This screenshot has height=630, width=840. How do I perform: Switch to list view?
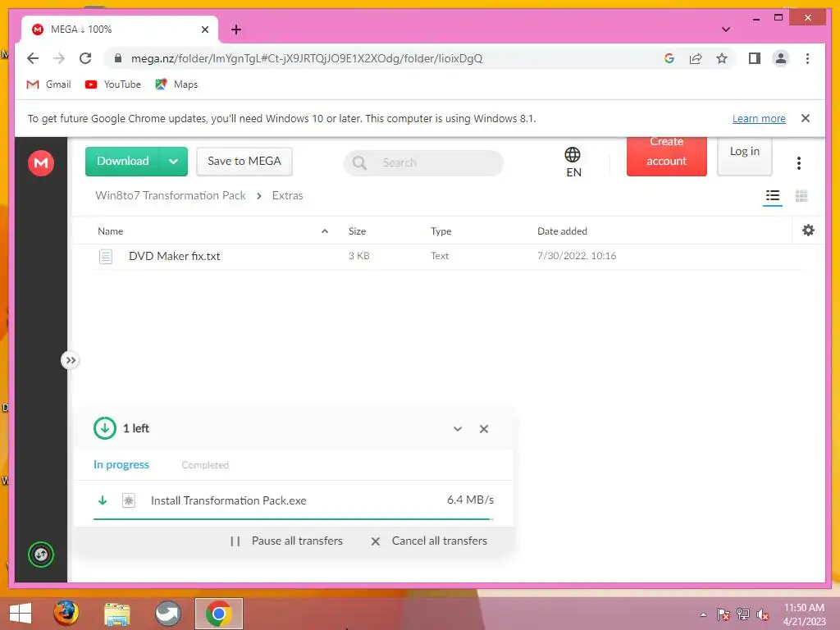pos(773,196)
